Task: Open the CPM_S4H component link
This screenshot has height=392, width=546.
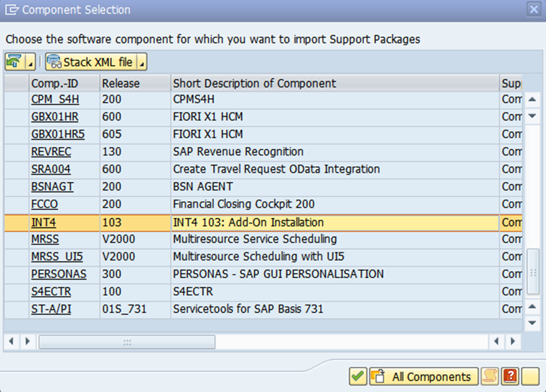Action: [x=55, y=100]
